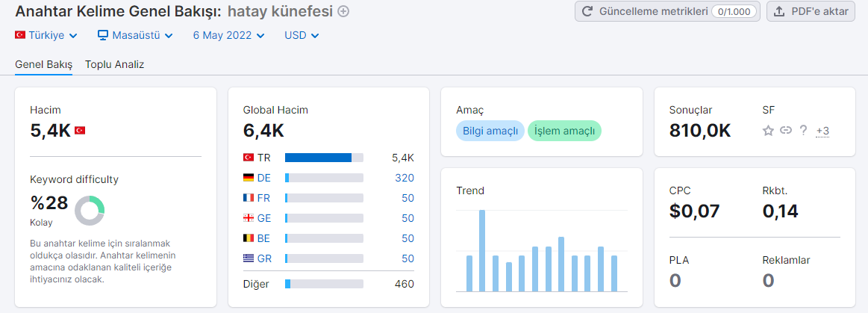
Task: Click the star SERP feature icon
Action: 768,131
